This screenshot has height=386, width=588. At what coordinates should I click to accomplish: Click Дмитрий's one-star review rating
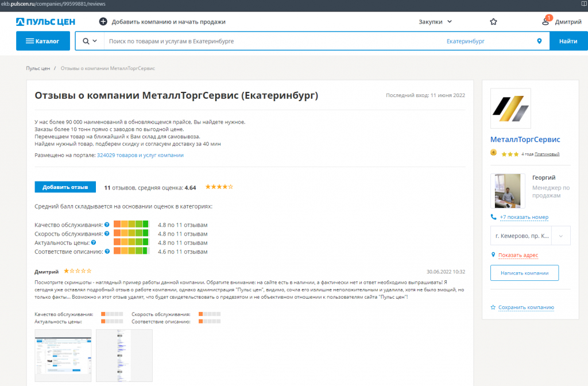coord(78,271)
